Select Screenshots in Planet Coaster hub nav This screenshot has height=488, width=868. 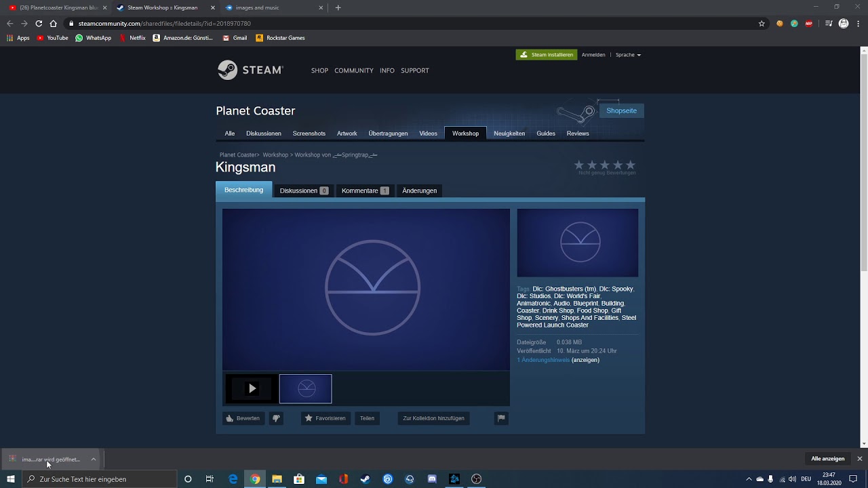(x=309, y=134)
